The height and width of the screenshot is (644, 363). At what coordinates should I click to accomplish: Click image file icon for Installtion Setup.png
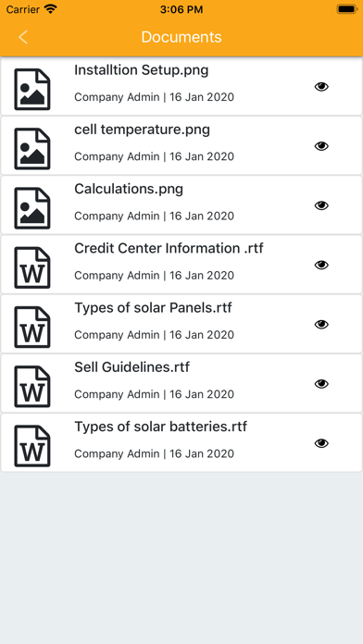[x=32, y=89]
